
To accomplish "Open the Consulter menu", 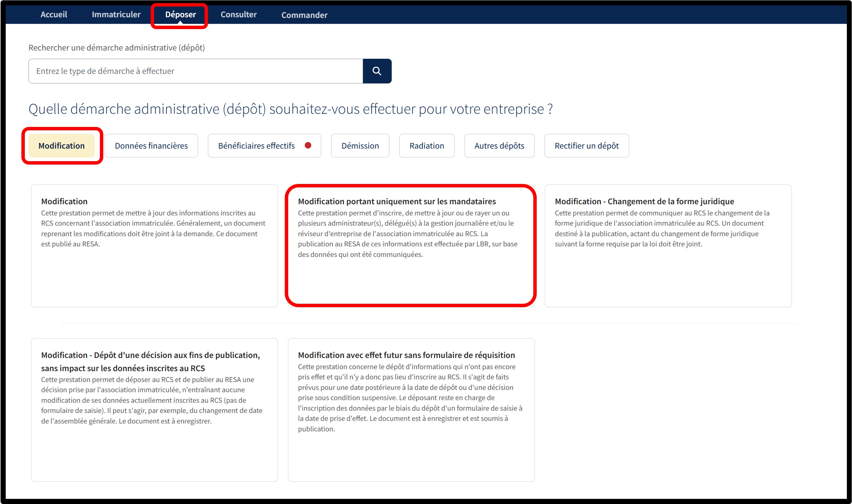I will click(239, 15).
